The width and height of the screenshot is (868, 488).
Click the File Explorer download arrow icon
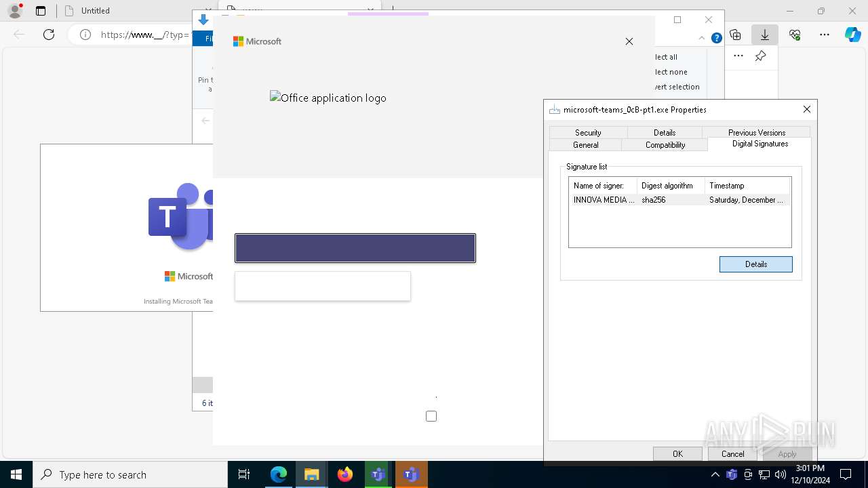203,20
